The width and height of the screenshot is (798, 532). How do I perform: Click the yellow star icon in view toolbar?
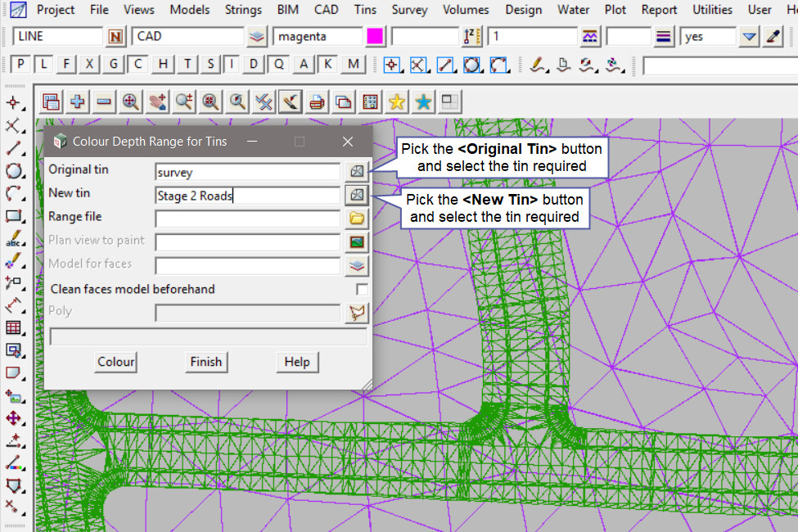[397, 101]
